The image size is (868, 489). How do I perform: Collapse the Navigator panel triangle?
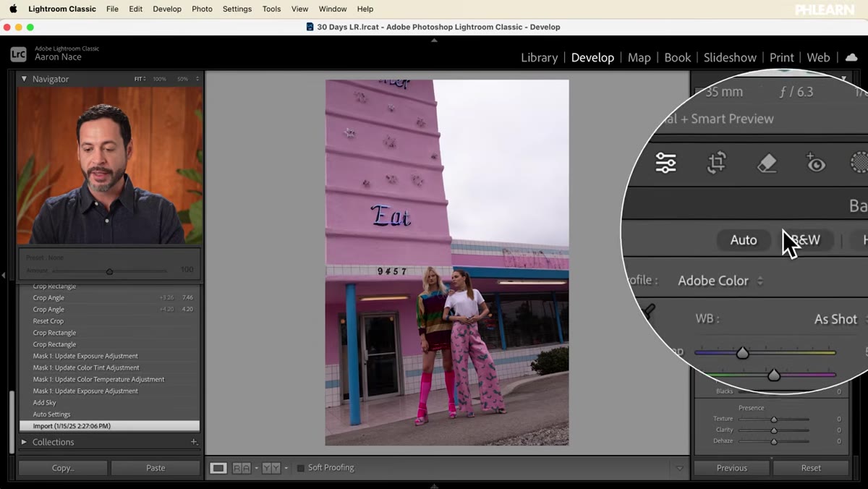[24, 79]
